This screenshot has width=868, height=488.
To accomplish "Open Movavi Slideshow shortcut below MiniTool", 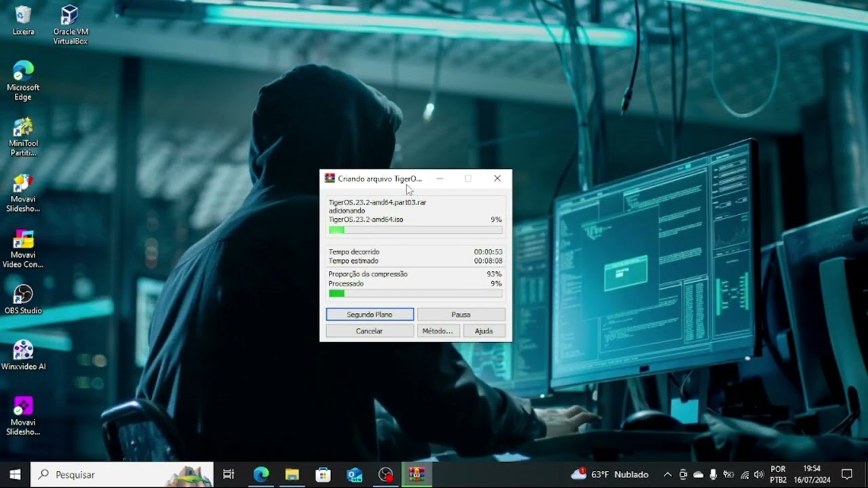I will pos(23,192).
